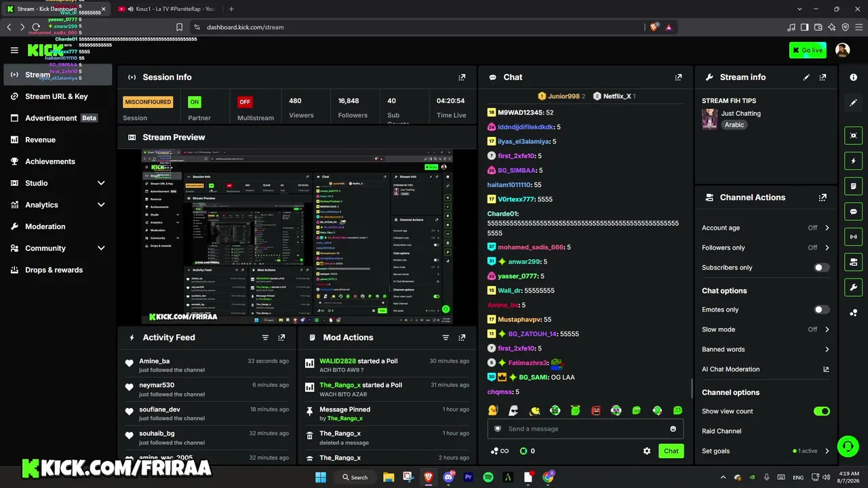Viewport: 868px width, 488px height.
Task: Click the Send a message field
Action: 585,429
